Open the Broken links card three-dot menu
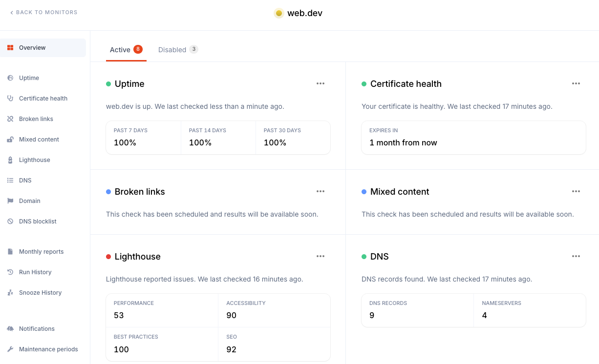 pyautogui.click(x=321, y=191)
